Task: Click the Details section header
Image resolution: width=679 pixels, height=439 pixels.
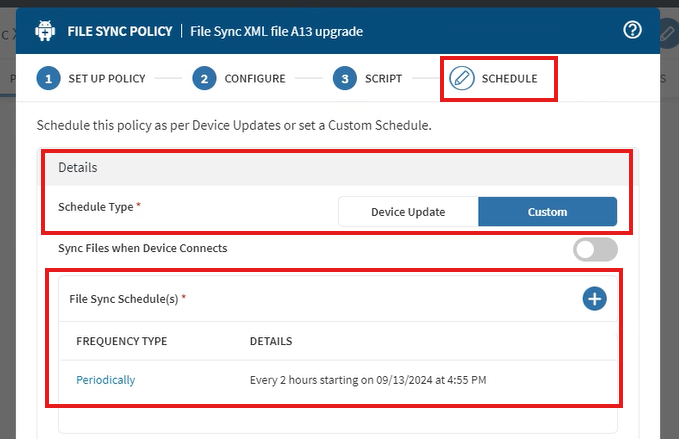Action: click(337, 168)
